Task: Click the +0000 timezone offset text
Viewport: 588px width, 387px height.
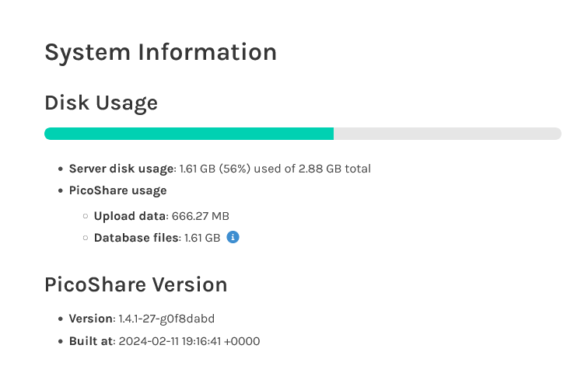Action: tap(242, 341)
